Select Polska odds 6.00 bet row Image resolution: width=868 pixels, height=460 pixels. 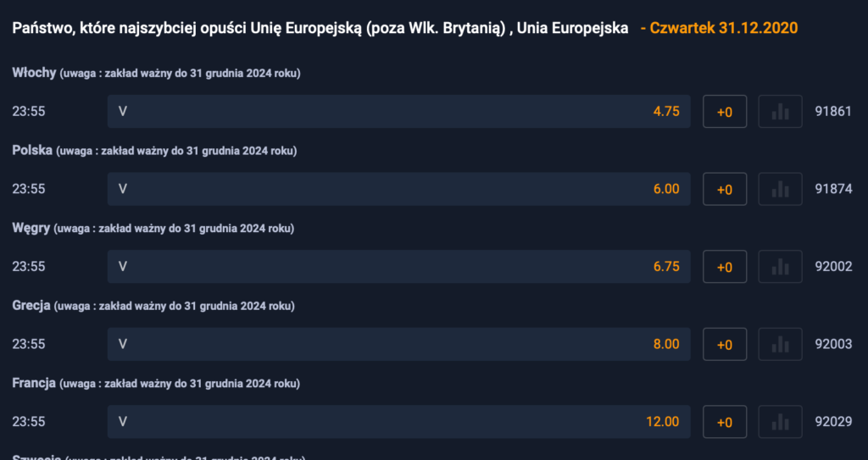398,189
